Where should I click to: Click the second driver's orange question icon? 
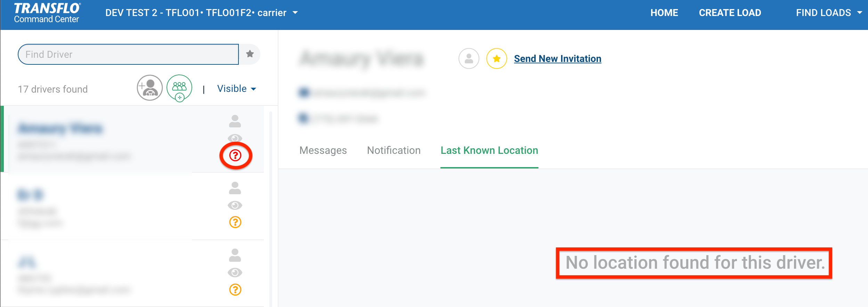click(x=235, y=222)
